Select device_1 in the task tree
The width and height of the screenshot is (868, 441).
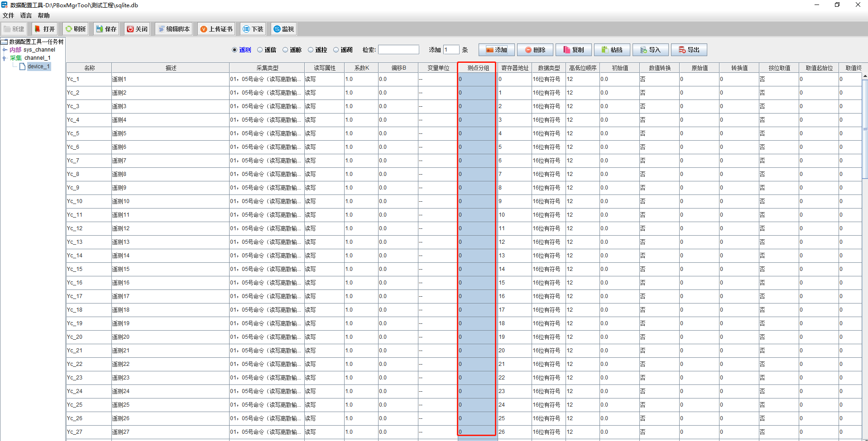click(x=38, y=66)
